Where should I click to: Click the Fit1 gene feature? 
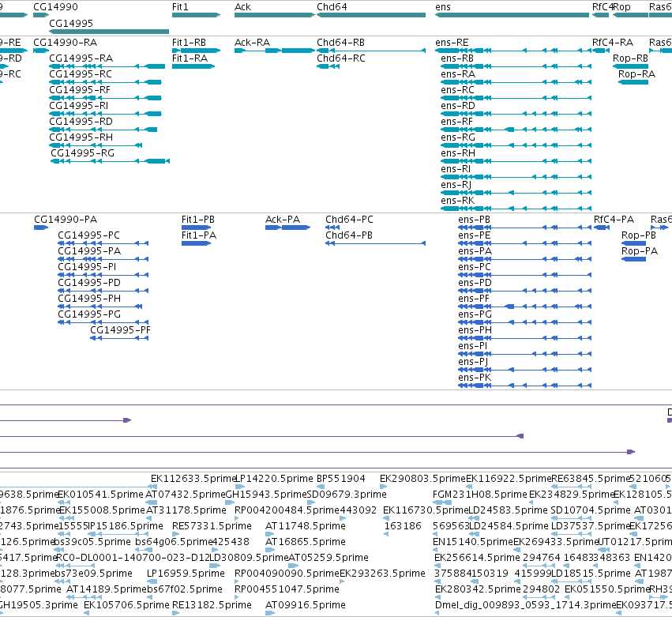pyautogui.click(x=196, y=15)
